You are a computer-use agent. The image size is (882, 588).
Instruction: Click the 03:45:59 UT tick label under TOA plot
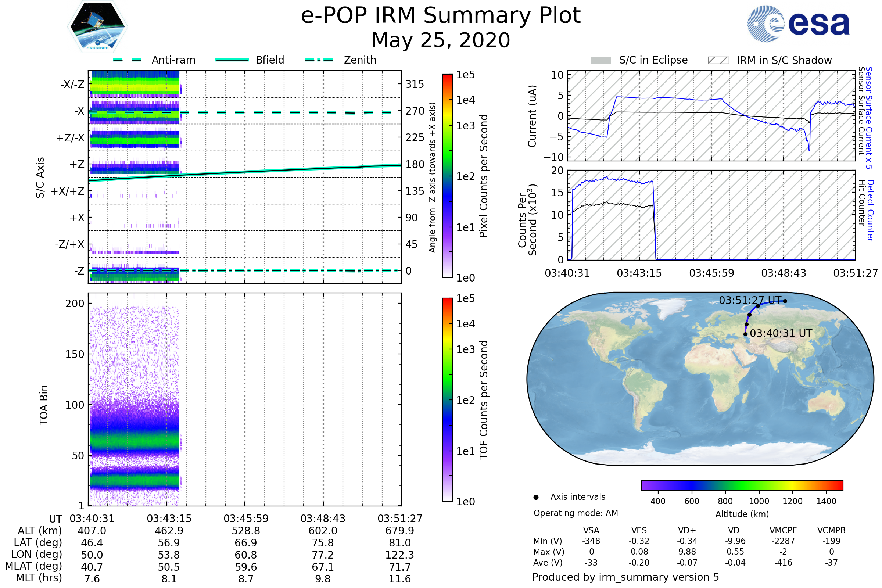(246, 519)
